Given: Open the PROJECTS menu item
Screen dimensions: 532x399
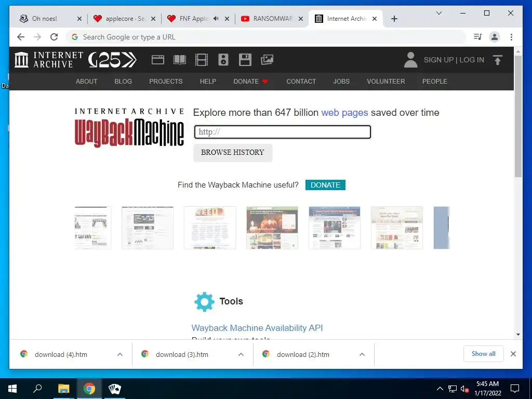Looking at the screenshot, I should coord(166,82).
